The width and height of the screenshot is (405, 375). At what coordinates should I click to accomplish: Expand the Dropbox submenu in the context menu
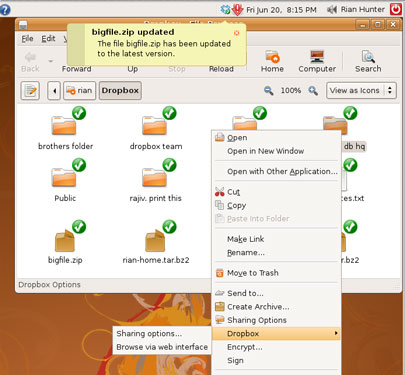pos(276,333)
